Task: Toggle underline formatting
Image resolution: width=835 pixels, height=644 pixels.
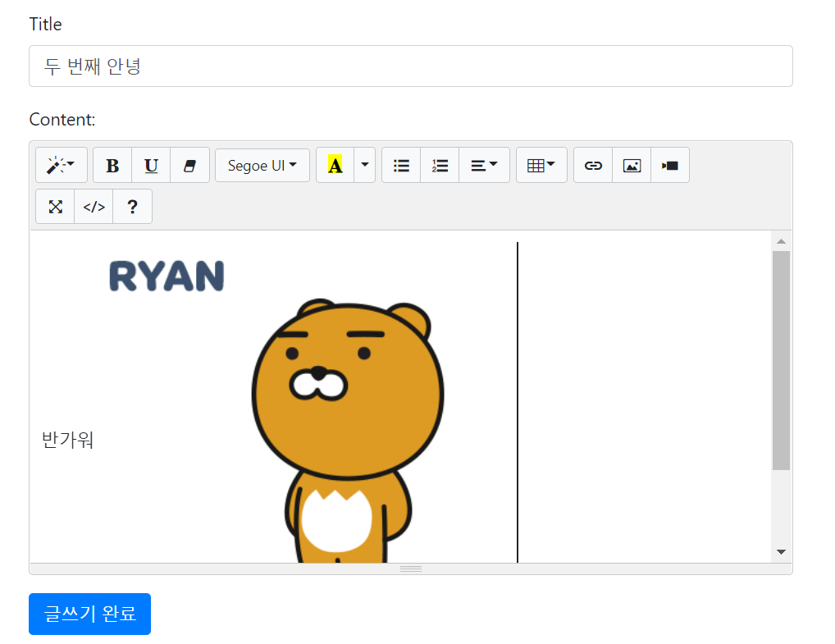Action: point(151,165)
